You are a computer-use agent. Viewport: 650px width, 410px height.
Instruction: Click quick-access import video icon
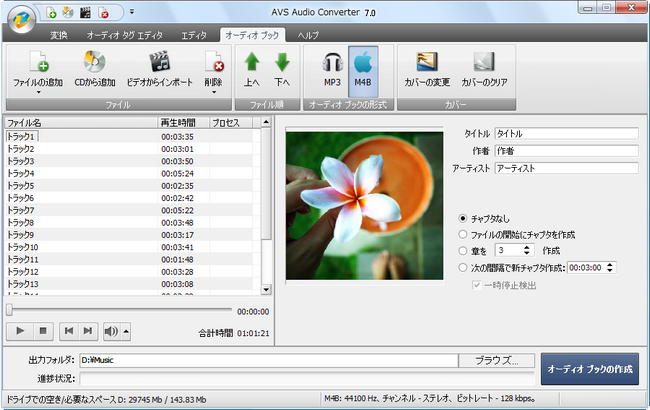(x=85, y=13)
